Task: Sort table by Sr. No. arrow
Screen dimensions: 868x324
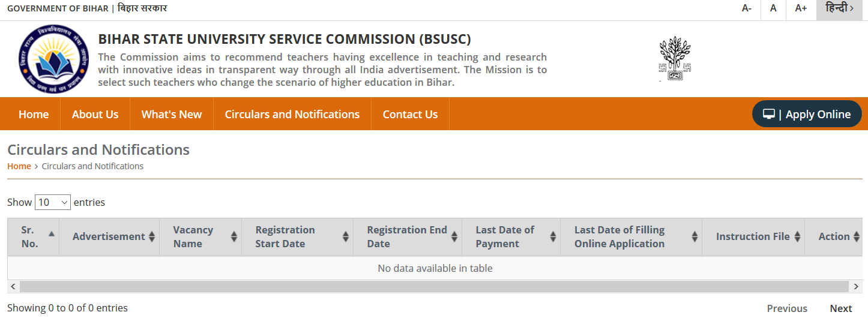Action: (51, 234)
